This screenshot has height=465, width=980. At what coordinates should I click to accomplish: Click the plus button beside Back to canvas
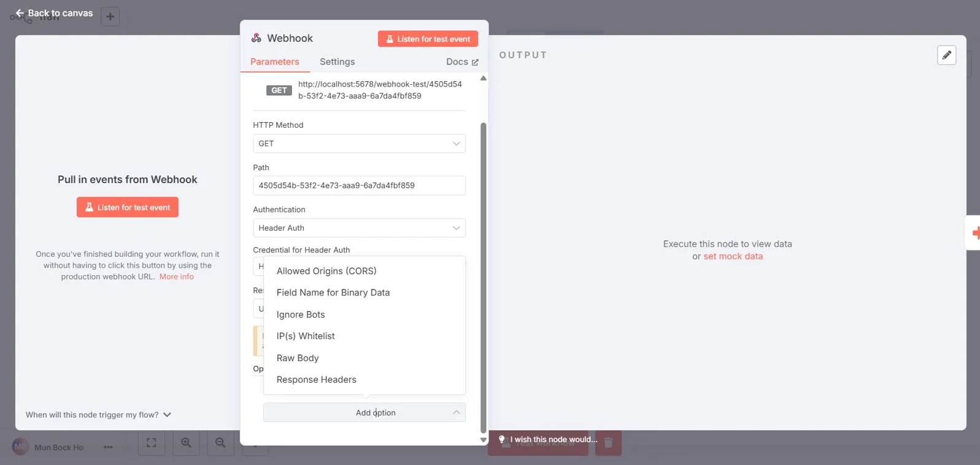tap(110, 17)
